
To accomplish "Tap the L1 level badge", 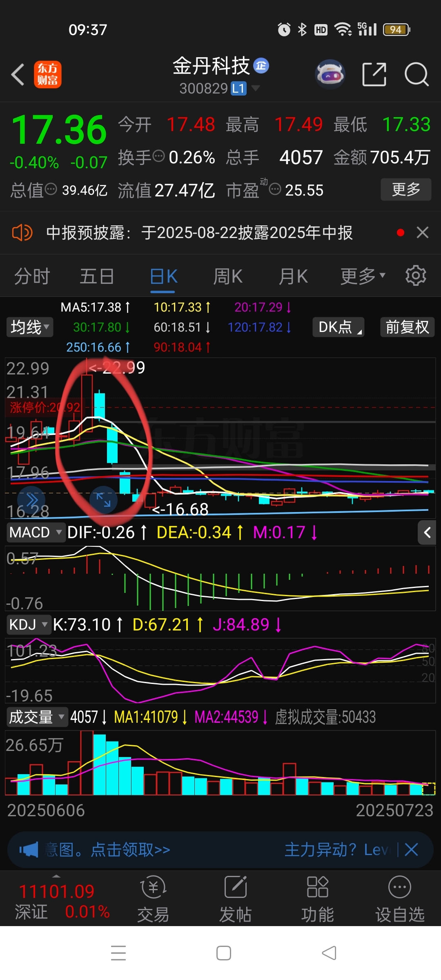I will (x=239, y=89).
